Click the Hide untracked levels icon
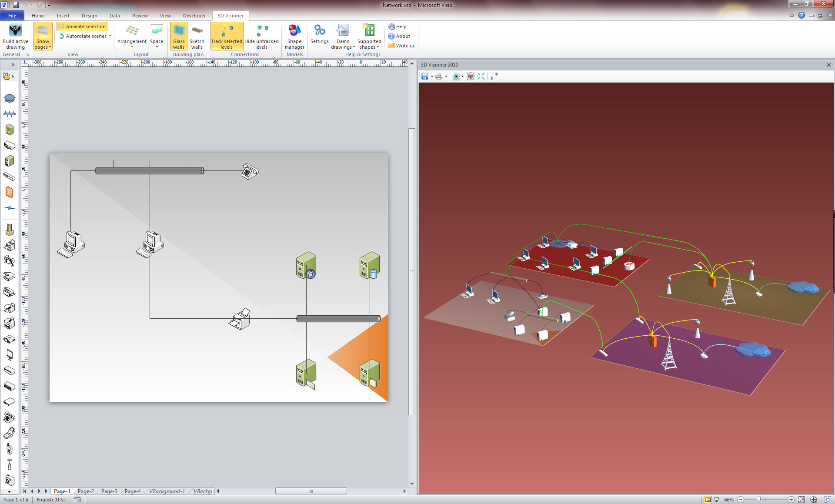This screenshot has height=504, width=835. tap(261, 31)
